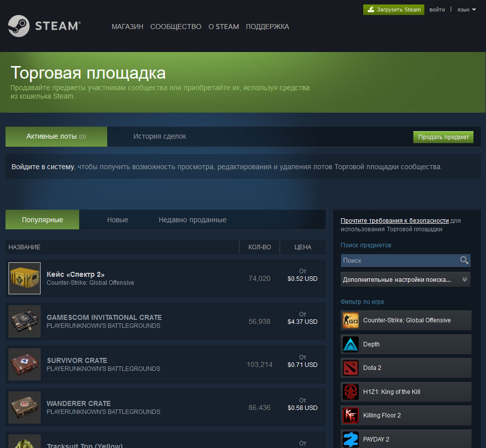
Task: Expand the язык language dropdown
Action: [x=466, y=10]
